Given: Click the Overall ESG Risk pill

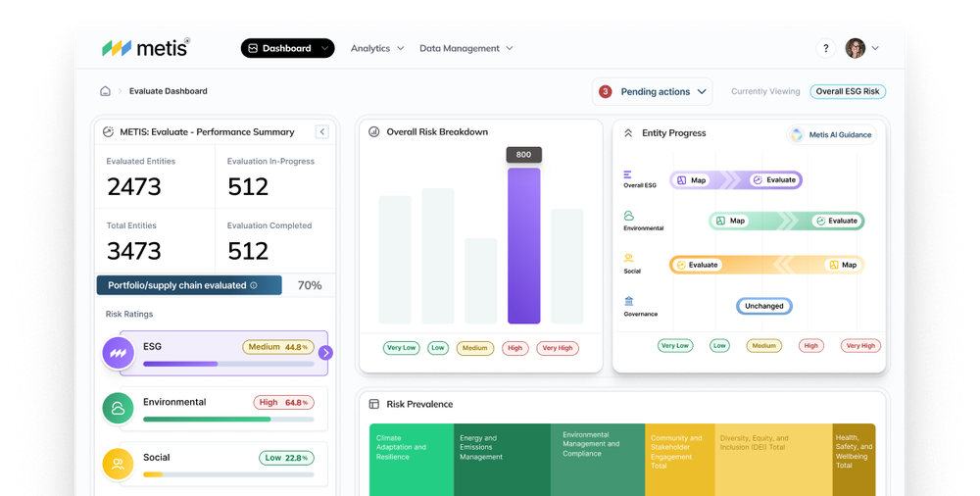Looking at the screenshot, I should pos(848,91).
